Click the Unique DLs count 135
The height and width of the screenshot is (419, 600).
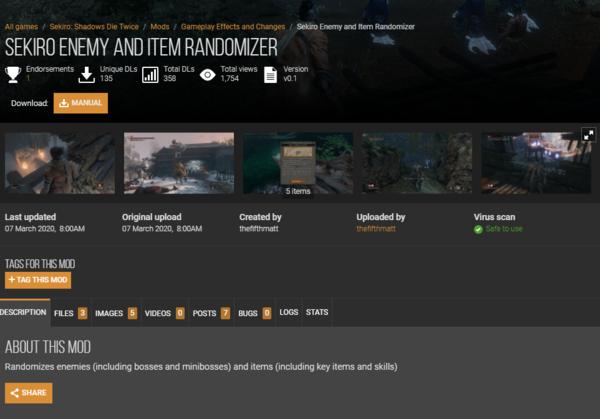pyautogui.click(x=106, y=78)
